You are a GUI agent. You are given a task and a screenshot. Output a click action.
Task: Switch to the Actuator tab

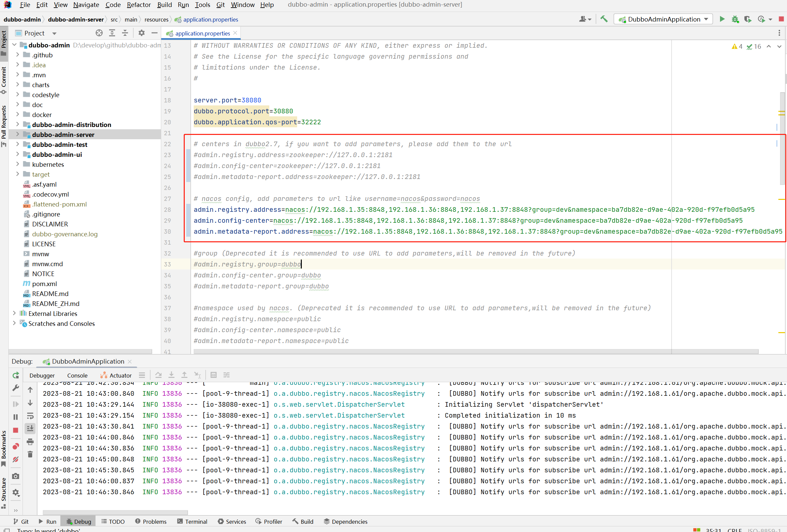tap(116, 375)
